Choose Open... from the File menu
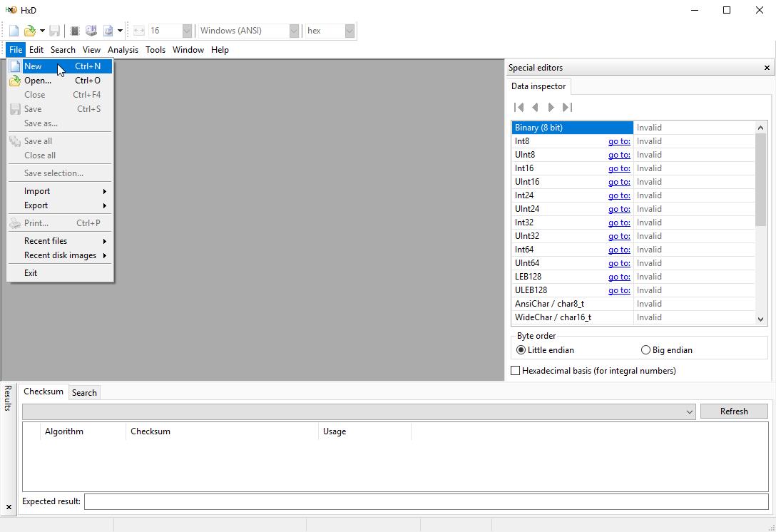Image resolution: width=776 pixels, height=532 pixels. click(38, 81)
